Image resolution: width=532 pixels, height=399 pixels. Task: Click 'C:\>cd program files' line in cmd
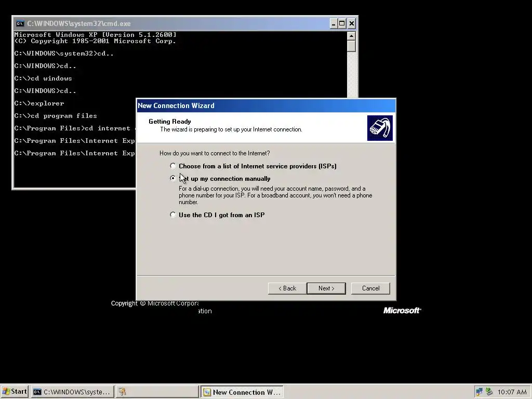point(56,116)
